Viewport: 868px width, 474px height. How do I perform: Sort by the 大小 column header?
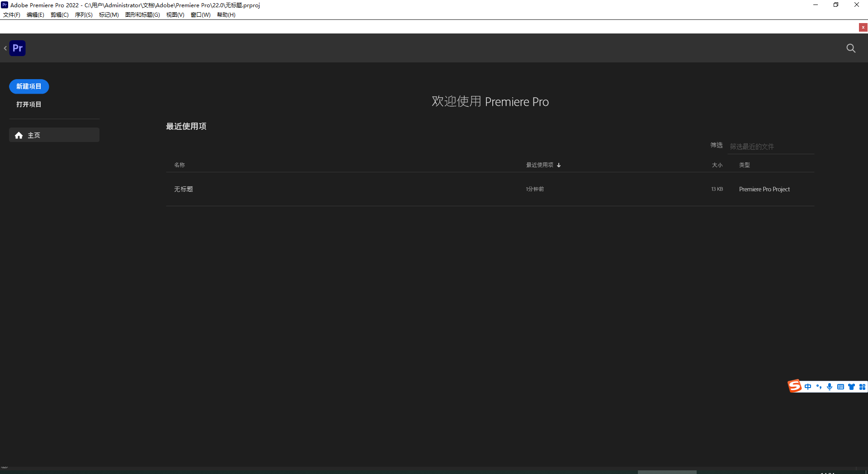[x=717, y=165]
